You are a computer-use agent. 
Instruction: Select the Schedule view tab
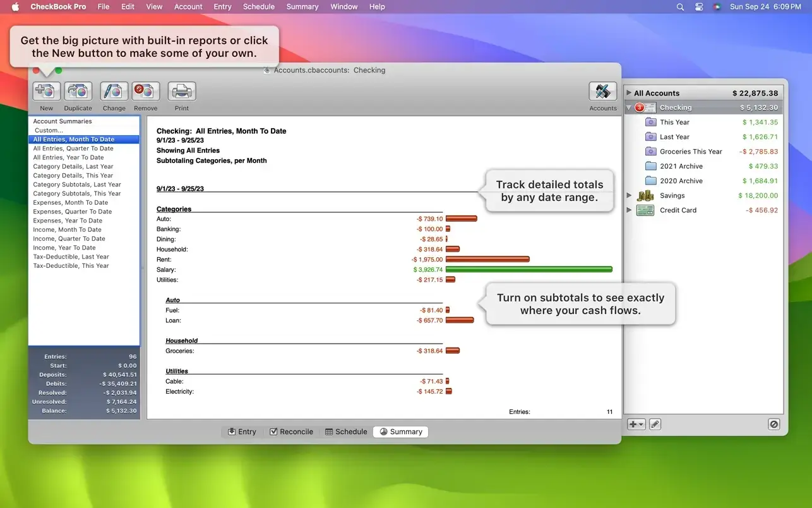click(x=346, y=432)
